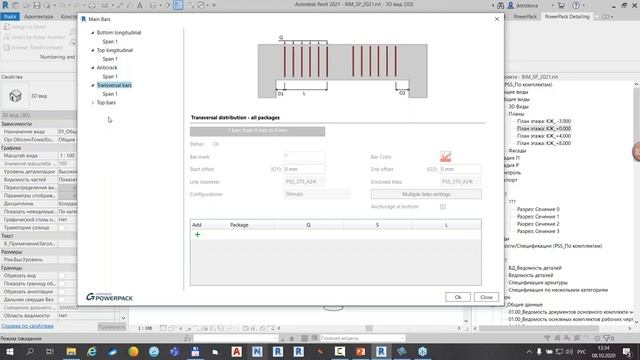
Task: Click the Text (A) icon in quick access toolbar
Action: click(140, 5)
